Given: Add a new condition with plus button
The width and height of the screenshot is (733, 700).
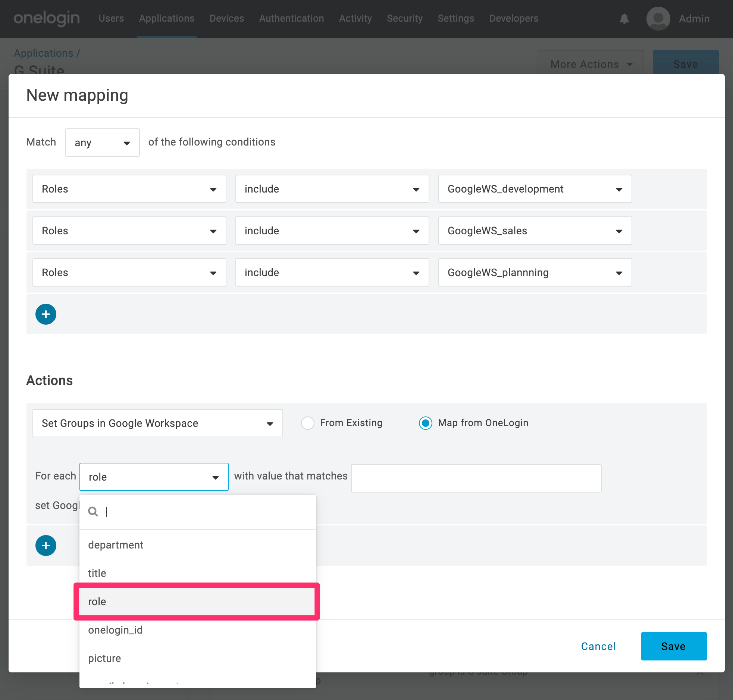Looking at the screenshot, I should 46,314.
